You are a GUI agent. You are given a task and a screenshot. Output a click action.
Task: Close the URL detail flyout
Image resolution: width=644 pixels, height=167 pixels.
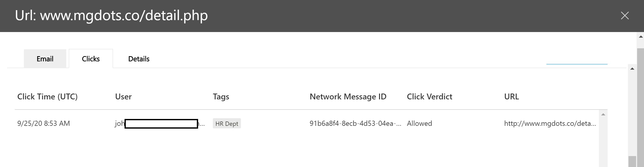click(625, 16)
